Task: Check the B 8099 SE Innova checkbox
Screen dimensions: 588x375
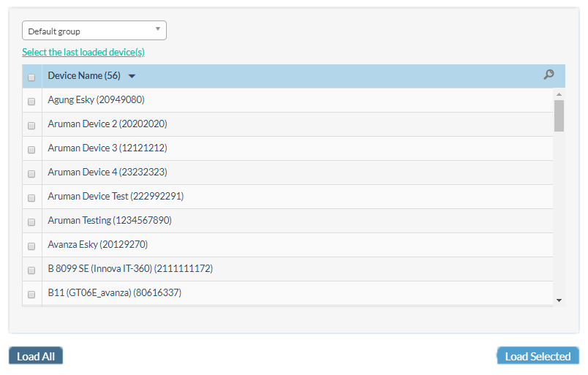Action: (31, 270)
